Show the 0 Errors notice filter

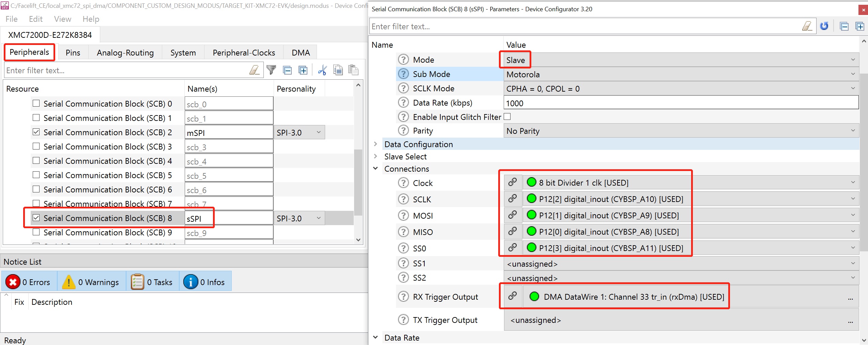tap(29, 282)
